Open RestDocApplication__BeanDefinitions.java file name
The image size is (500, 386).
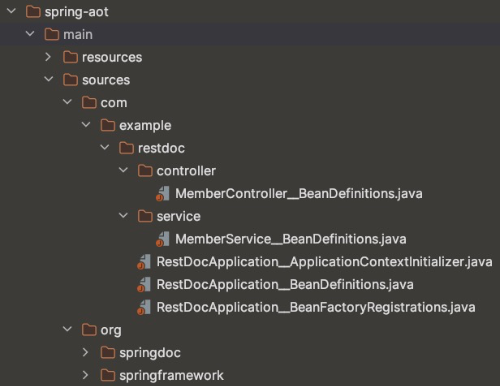point(285,285)
